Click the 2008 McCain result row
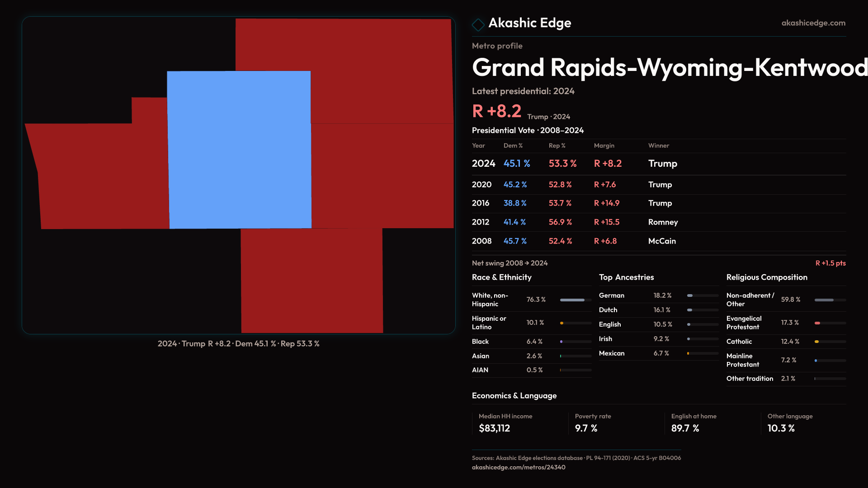 point(658,241)
